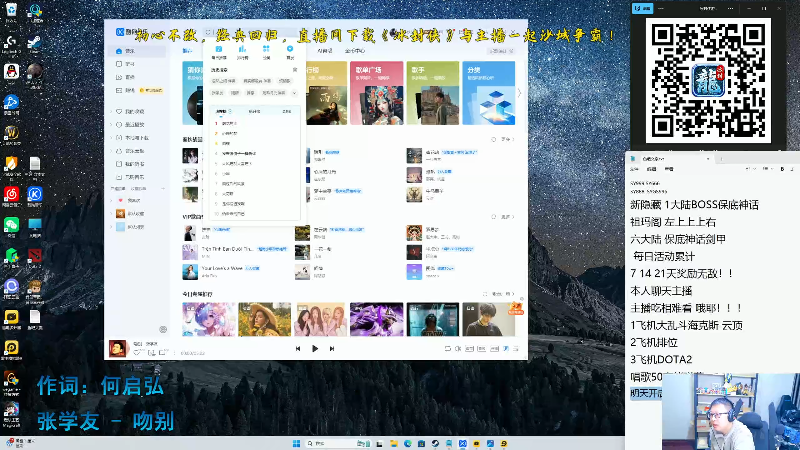Open the Steam desktop shortcut
Image resolution: width=800 pixels, height=450 pixels.
35,44
